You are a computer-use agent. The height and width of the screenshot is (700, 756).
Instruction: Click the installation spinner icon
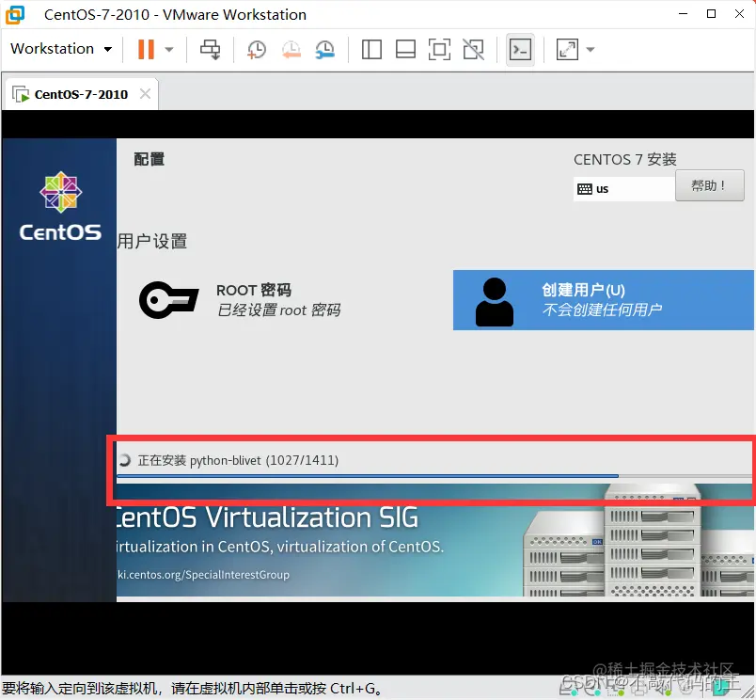pyautogui.click(x=124, y=460)
